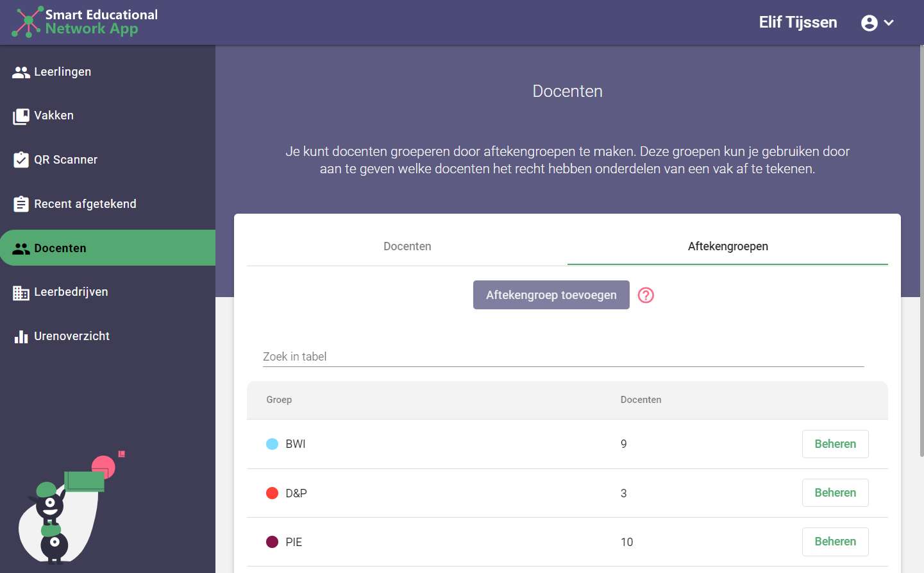Click the Leerlingen people icon in sidebar
This screenshot has width=924, height=573.
[21, 73]
